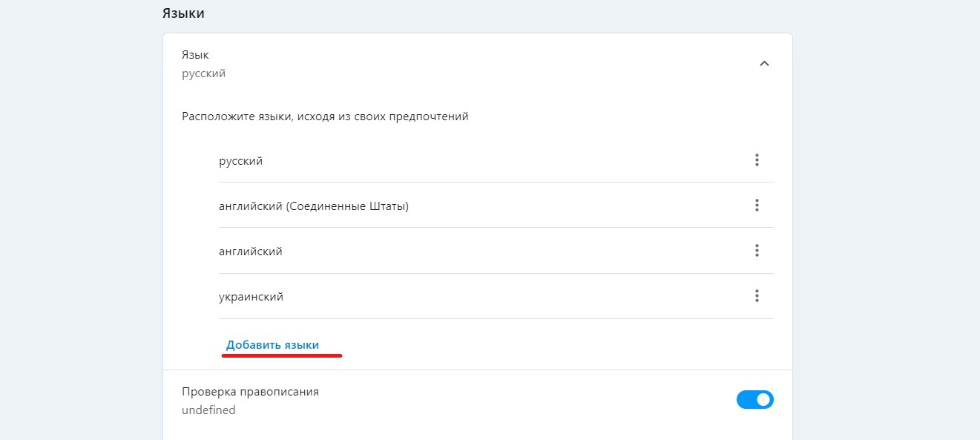
Task: Click the Язык section title
Action: click(x=195, y=55)
